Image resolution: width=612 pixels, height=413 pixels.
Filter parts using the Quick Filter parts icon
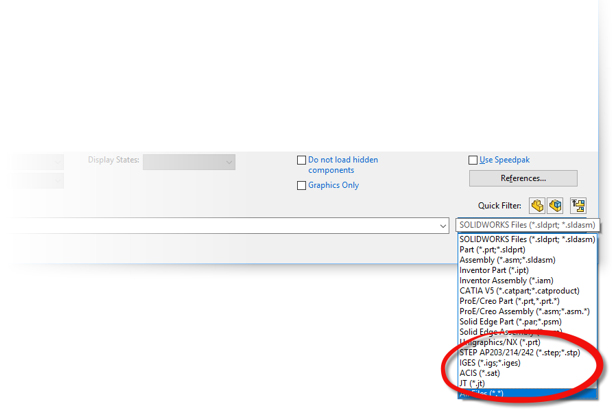point(537,205)
